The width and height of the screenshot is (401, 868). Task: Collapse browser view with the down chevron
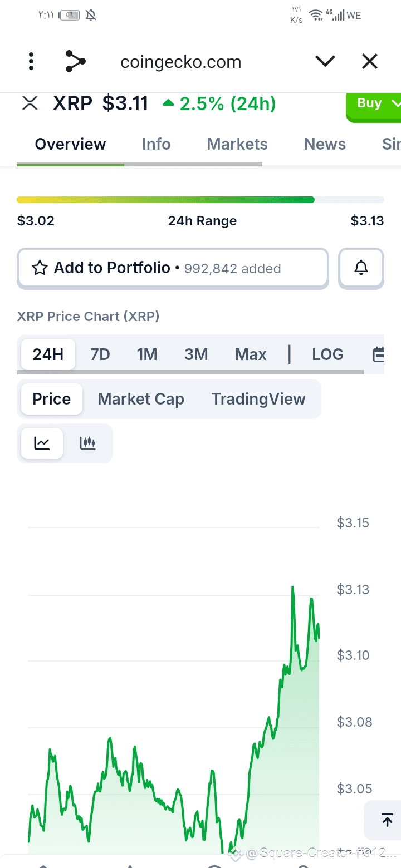tap(325, 61)
